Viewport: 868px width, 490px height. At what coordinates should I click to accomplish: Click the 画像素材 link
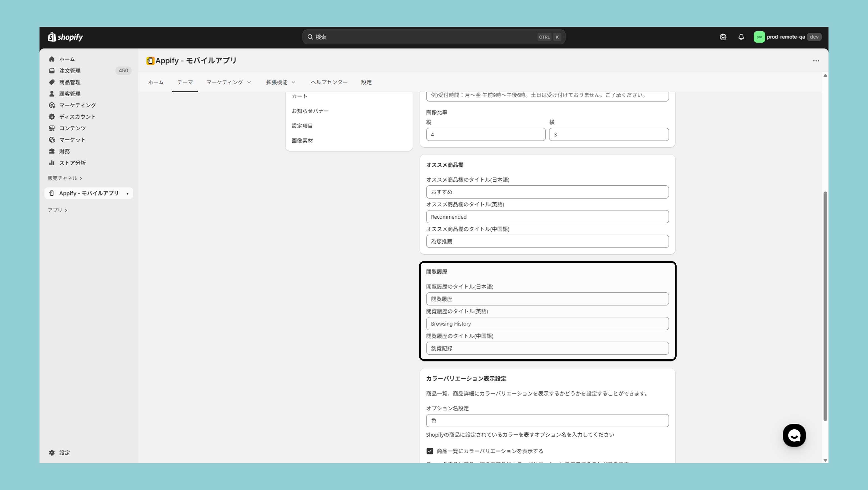302,141
